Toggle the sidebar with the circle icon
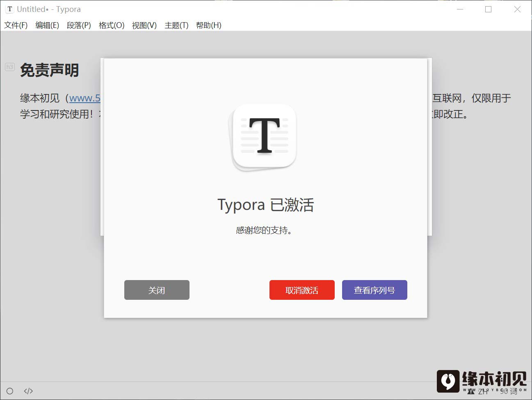532x400 pixels. (x=10, y=391)
